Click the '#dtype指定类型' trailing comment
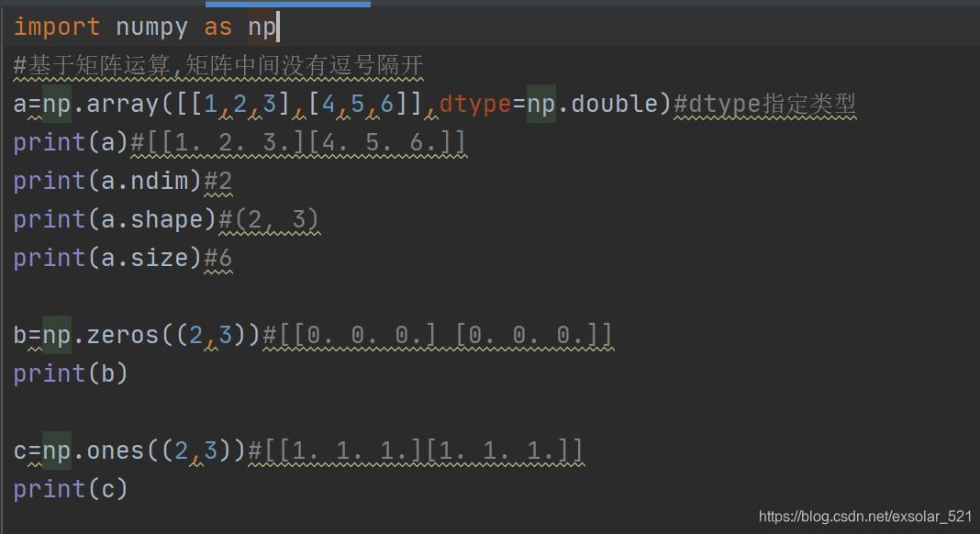Viewport: 980px width, 534px height. (764, 104)
